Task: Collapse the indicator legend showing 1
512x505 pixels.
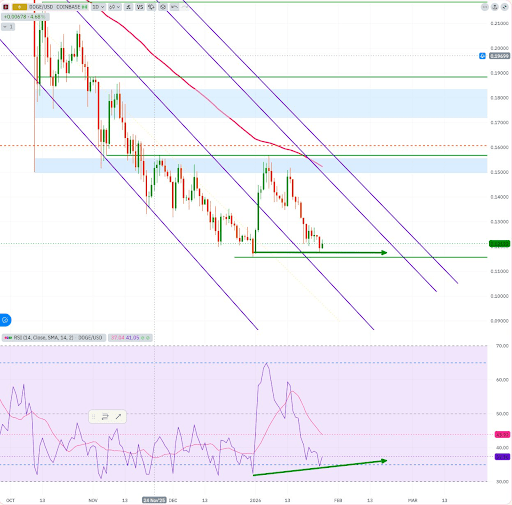Action: [x=8, y=27]
